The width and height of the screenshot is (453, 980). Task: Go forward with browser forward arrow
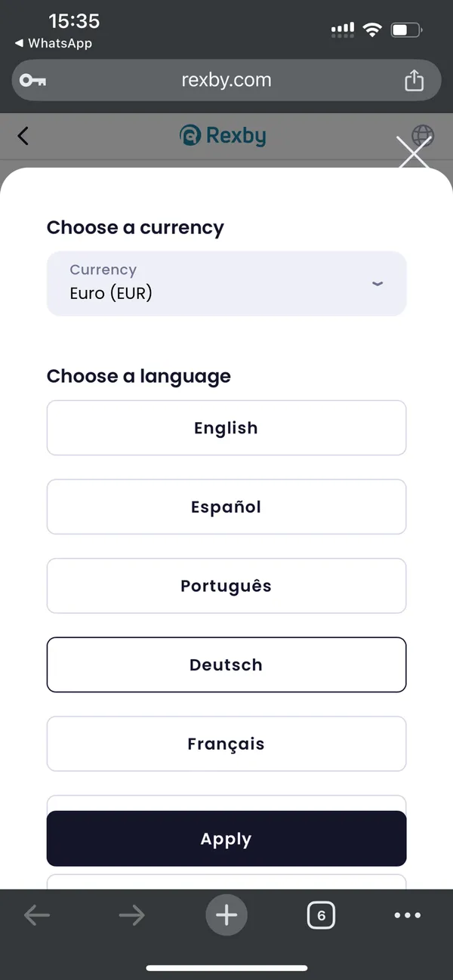(131, 916)
